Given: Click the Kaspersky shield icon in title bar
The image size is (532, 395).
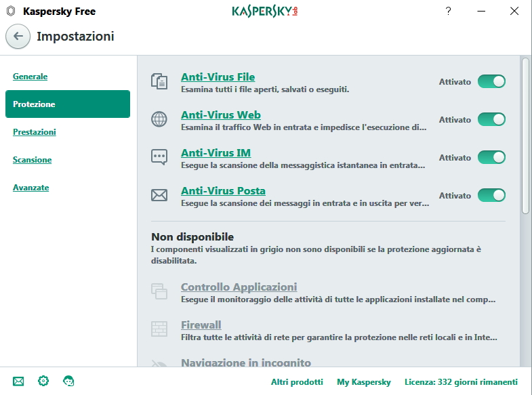Looking at the screenshot, I should [11, 12].
